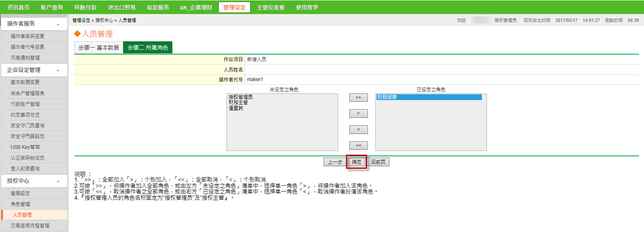The image size is (644, 232).
Task: Open 角色管理 in the sidebar
Action: [x=20, y=204]
